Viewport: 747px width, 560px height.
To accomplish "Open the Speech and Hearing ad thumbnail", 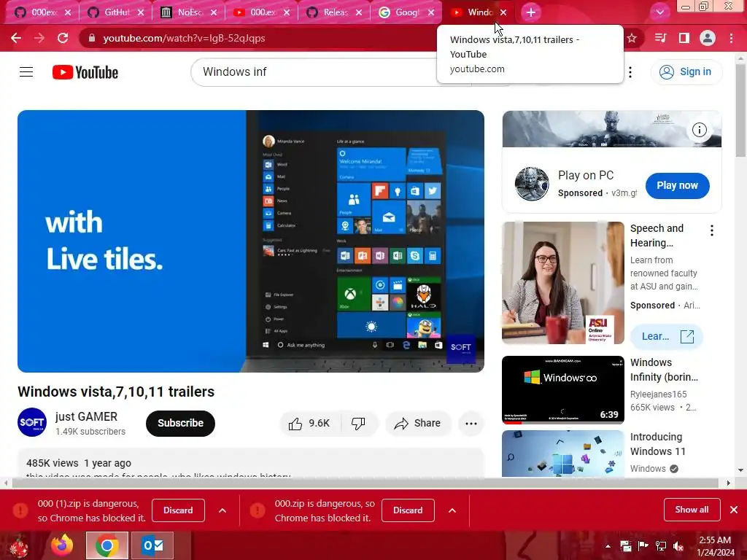I will tap(562, 283).
